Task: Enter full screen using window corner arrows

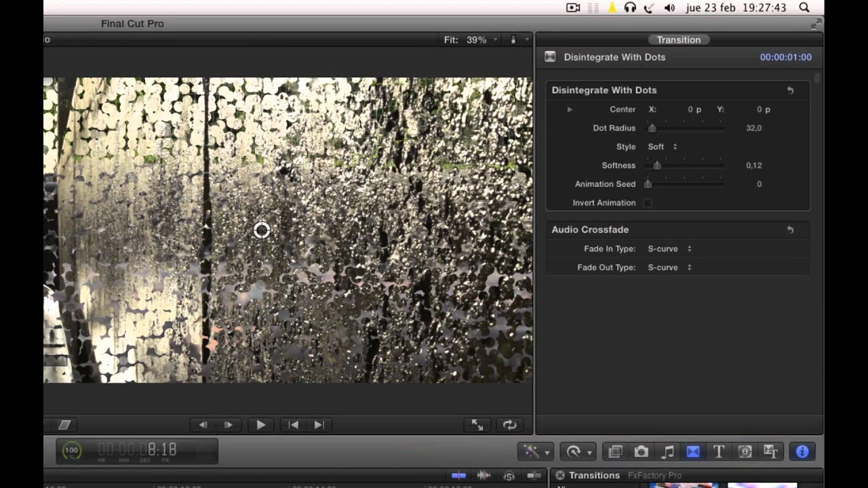Action: 816,24
